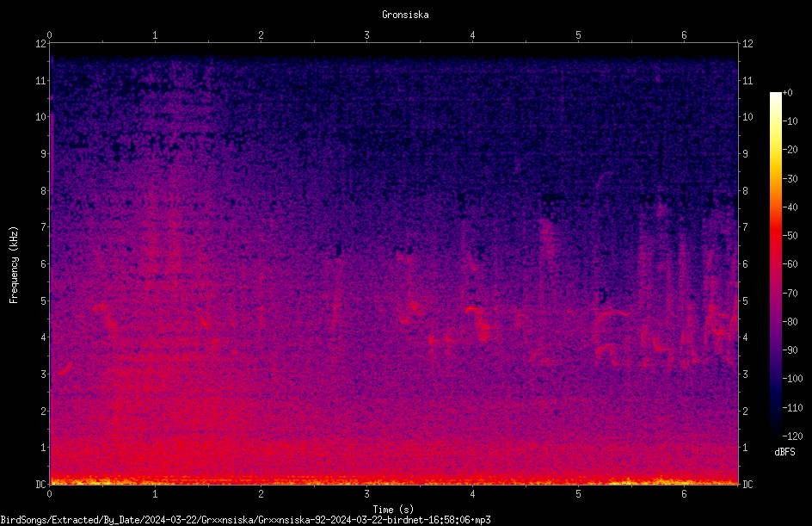Click the file path text at bottom
This screenshot has width=812, height=526.
point(245,520)
